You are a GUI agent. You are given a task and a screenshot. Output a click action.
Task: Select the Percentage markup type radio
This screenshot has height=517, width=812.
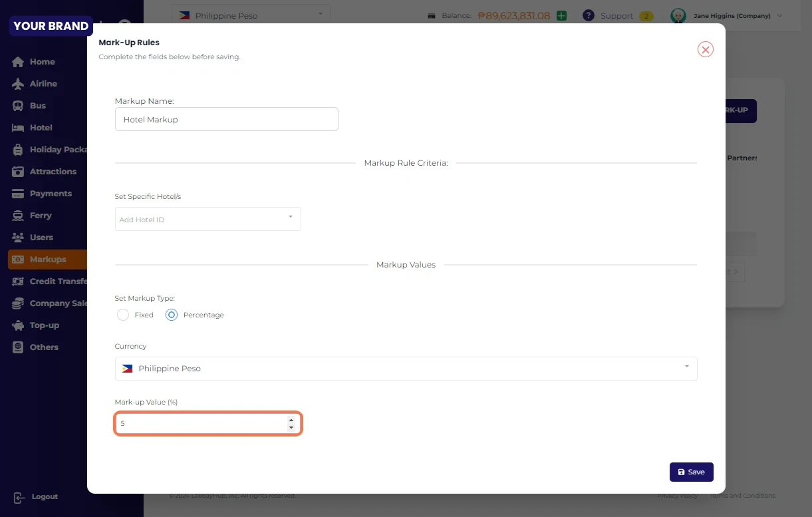tap(172, 315)
